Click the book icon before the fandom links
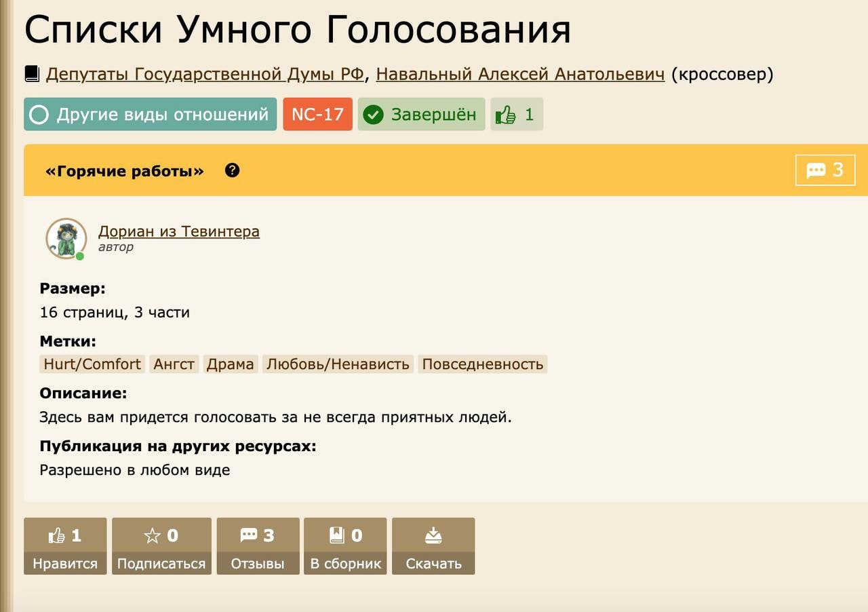The width and height of the screenshot is (868, 612). (x=32, y=74)
